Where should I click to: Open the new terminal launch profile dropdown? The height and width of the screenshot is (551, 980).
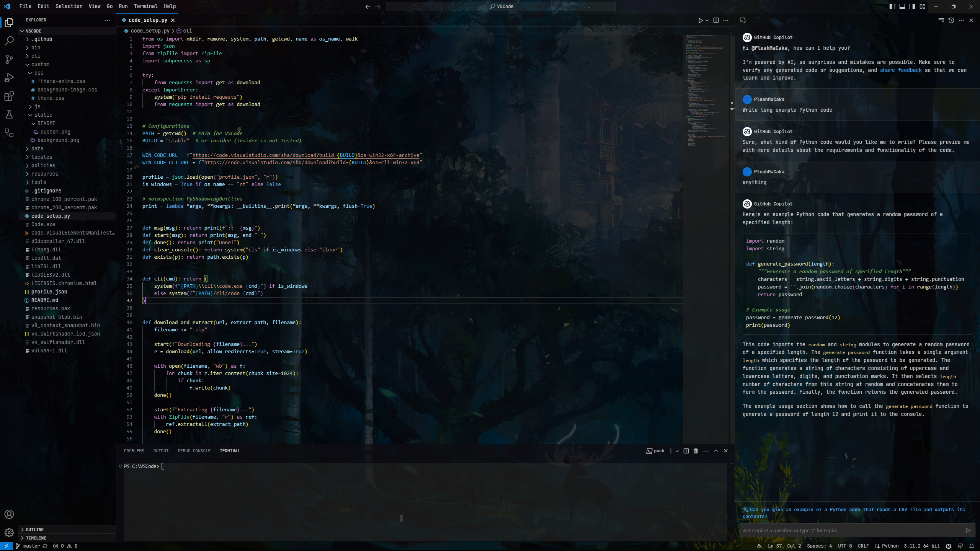click(677, 451)
